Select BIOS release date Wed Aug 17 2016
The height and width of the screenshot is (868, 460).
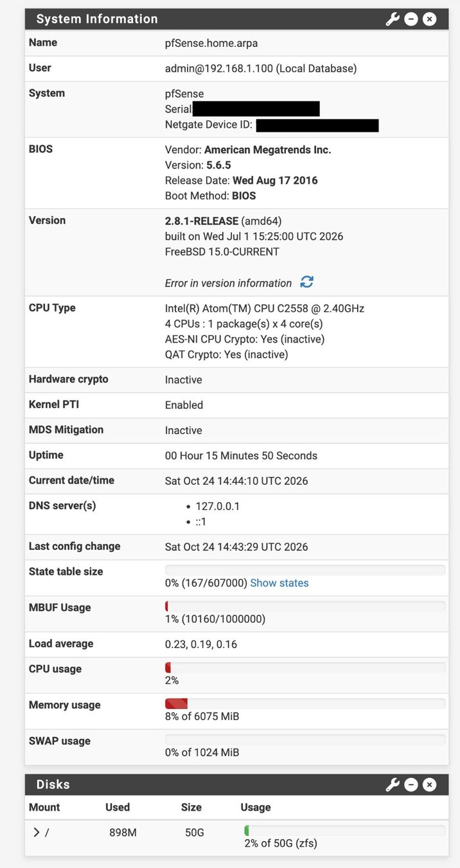275,181
